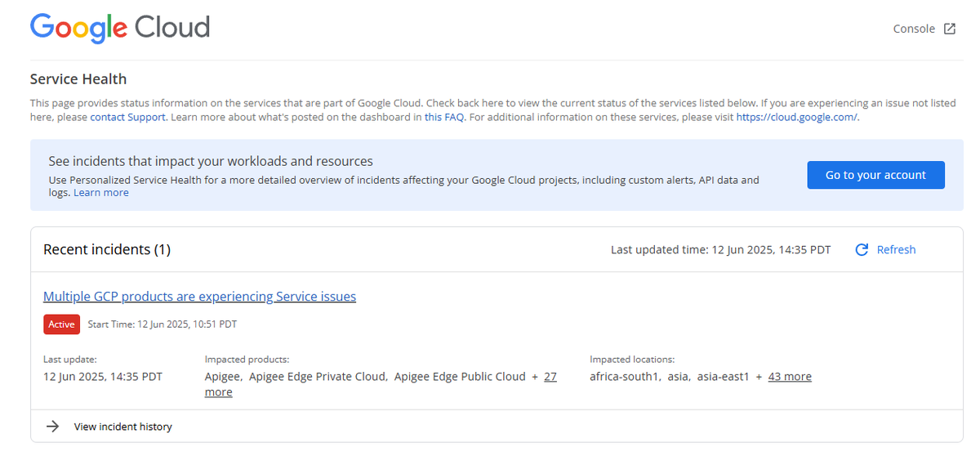Click the circular Refresh arrow icon
Viewport: 980px width, 452px height.
pos(862,249)
